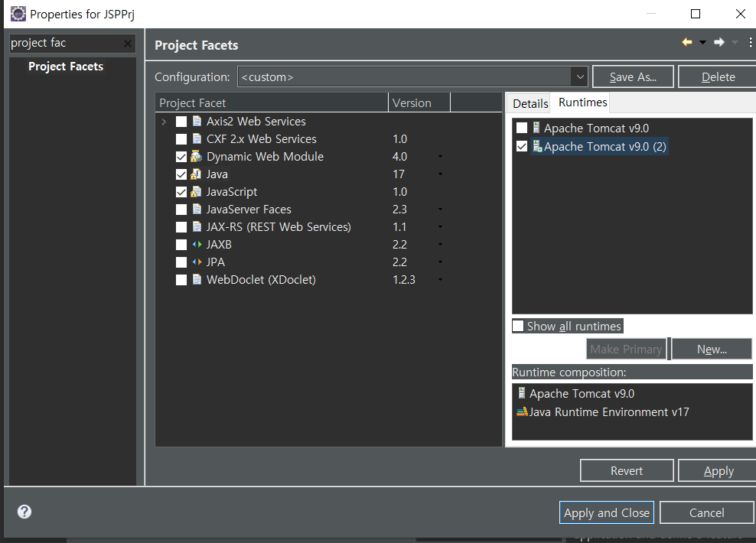This screenshot has width=756, height=543.
Task: Open the Configuration <custom> dropdown
Action: tap(579, 76)
